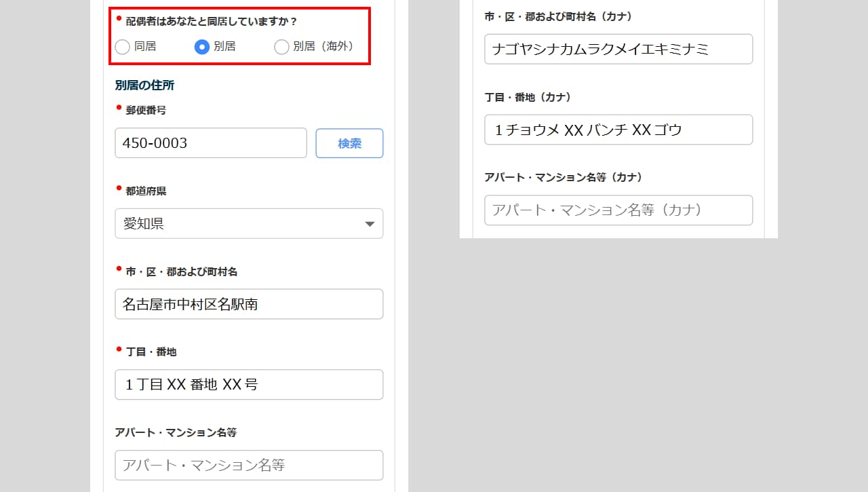Click the 郵便番号 label
868x492 pixels.
point(146,110)
